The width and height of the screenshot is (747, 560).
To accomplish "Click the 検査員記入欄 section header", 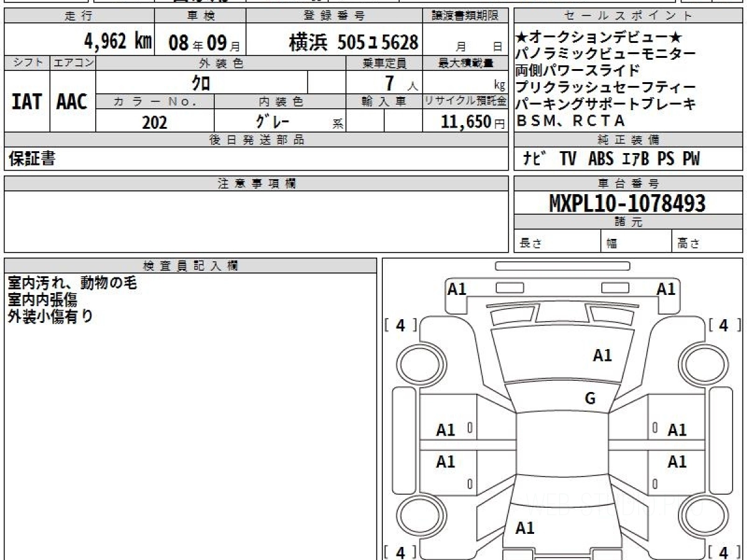I will (190, 266).
